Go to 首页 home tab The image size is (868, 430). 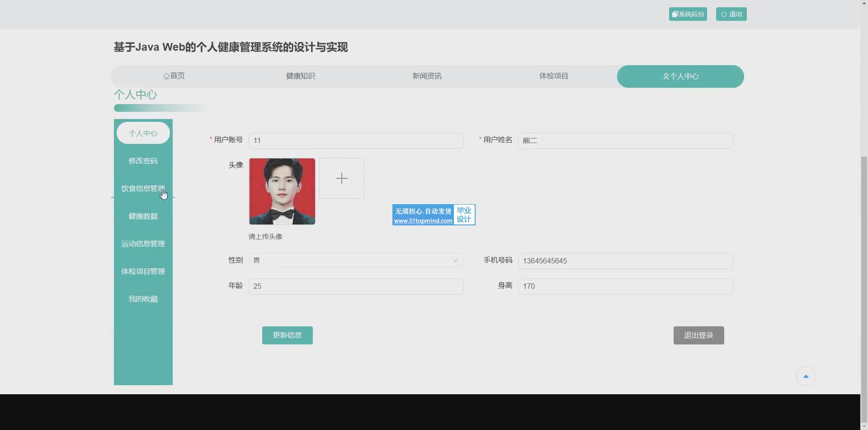[174, 76]
